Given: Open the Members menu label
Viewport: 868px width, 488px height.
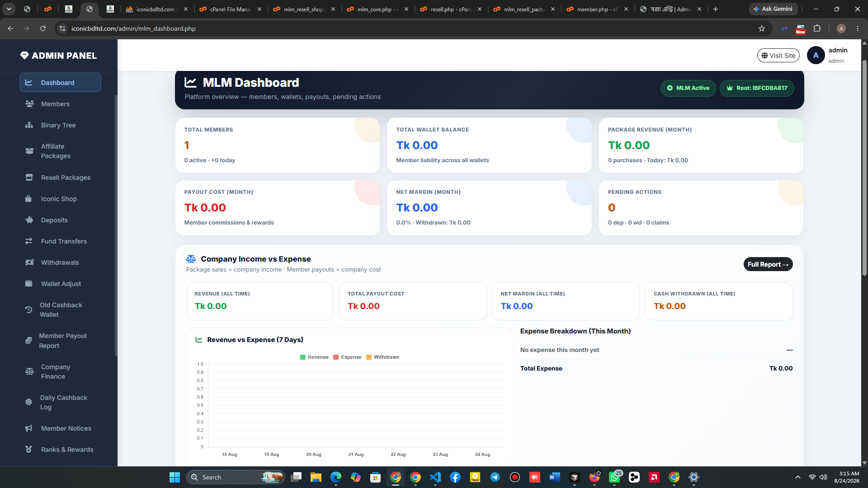Looking at the screenshot, I should [x=55, y=104].
